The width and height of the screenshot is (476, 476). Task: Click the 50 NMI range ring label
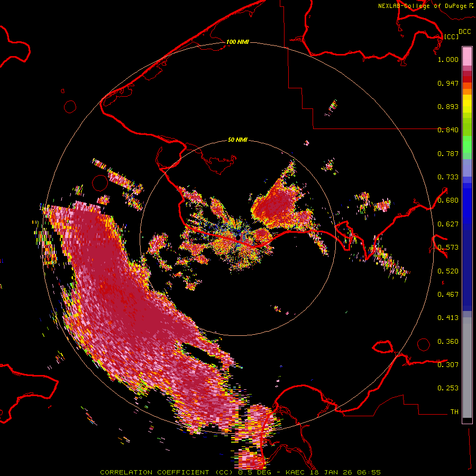[x=237, y=140]
